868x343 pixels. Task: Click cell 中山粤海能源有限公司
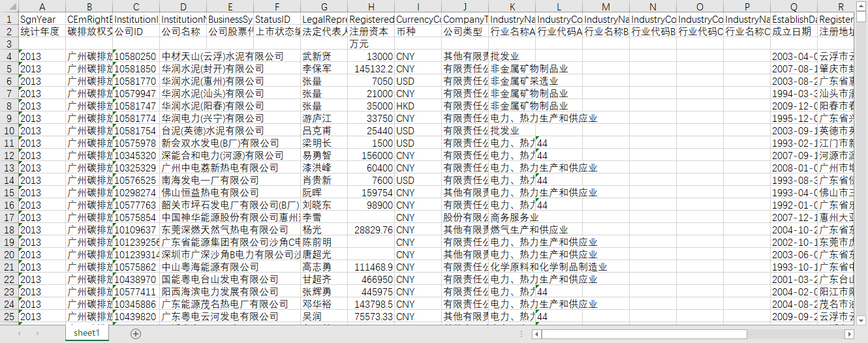[209, 267]
